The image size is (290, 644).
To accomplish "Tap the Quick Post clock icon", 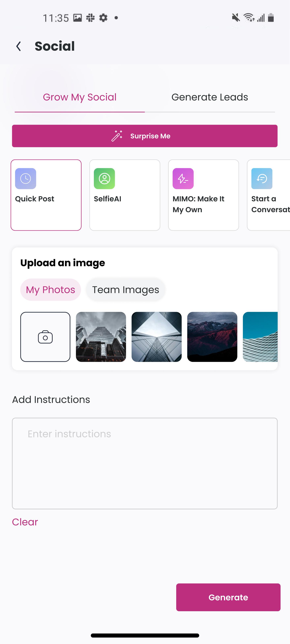I will pyautogui.click(x=26, y=179).
